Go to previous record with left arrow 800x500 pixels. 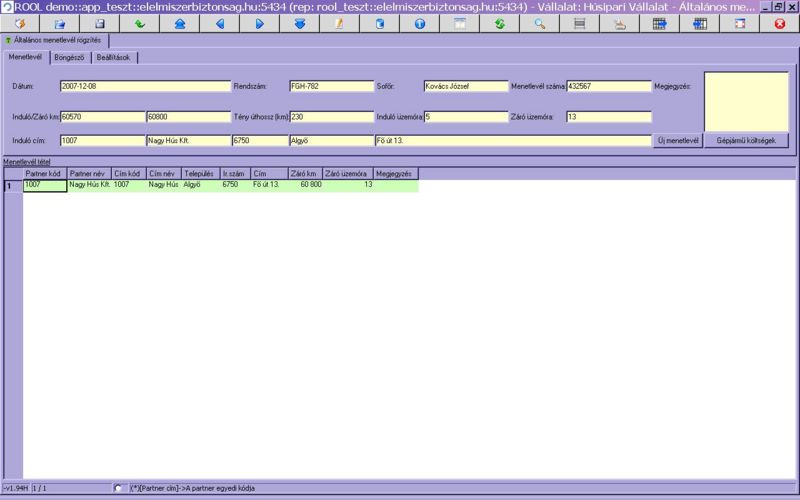point(219,23)
